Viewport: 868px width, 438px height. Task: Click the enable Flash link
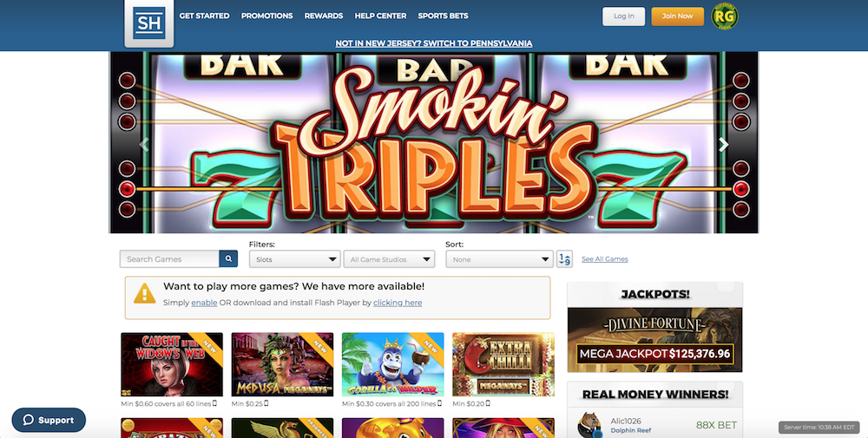click(x=204, y=303)
